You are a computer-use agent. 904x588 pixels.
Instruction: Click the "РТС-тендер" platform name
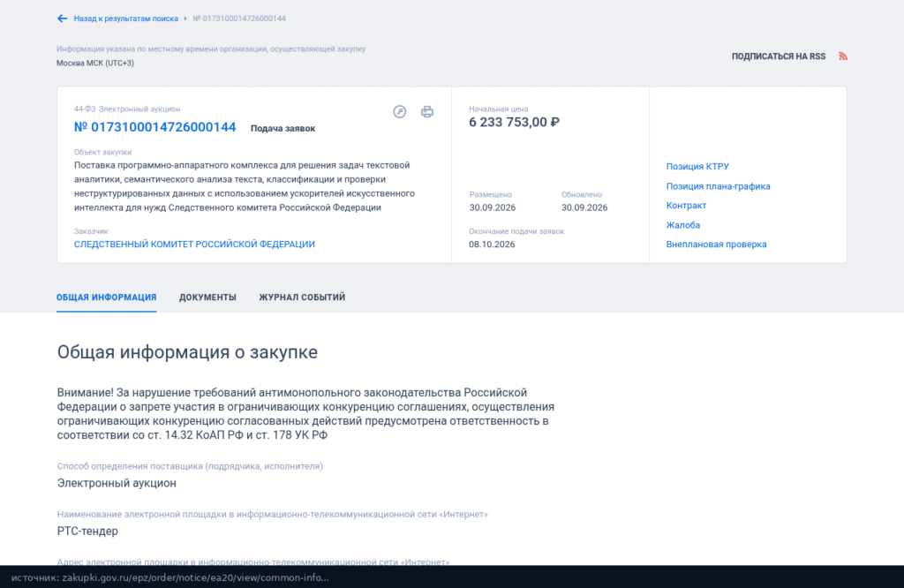(87, 531)
